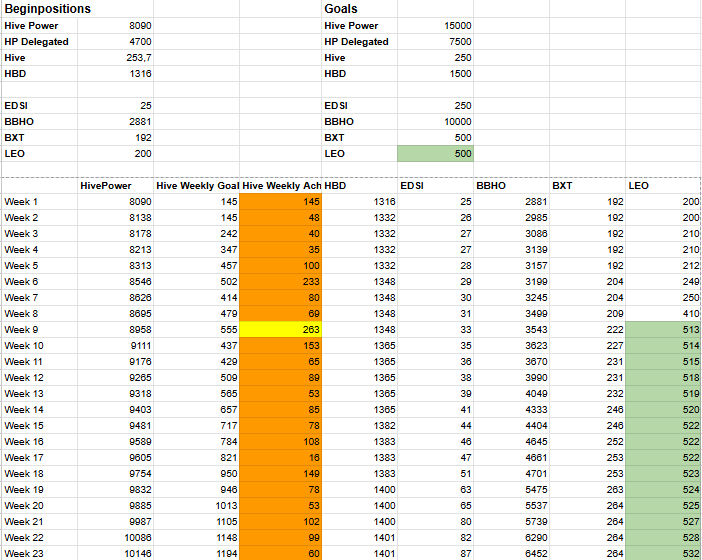Click Week 9 green LEO cell 513
The width and height of the screenshot is (702, 560).
(x=663, y=330)
